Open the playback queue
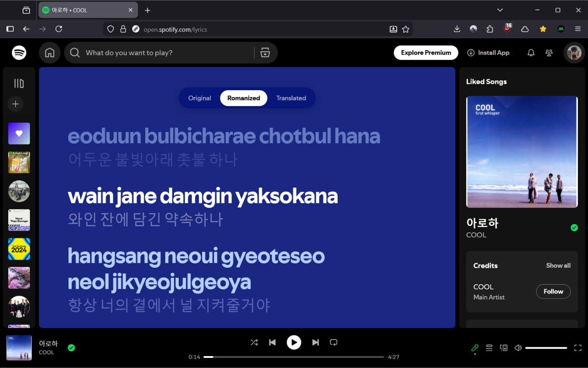The width and height of the screenshot is (588, 368). coord(489,348)
